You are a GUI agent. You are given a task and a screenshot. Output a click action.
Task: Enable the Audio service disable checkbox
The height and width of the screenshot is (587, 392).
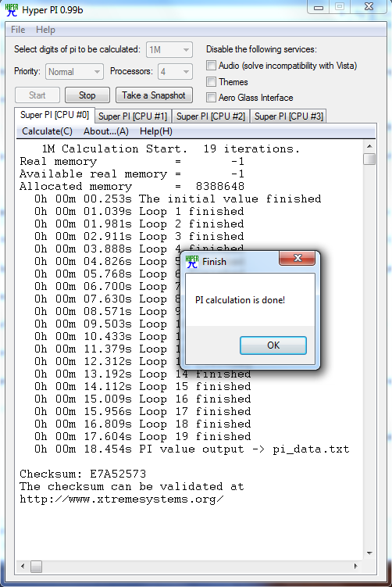[212, 66]
